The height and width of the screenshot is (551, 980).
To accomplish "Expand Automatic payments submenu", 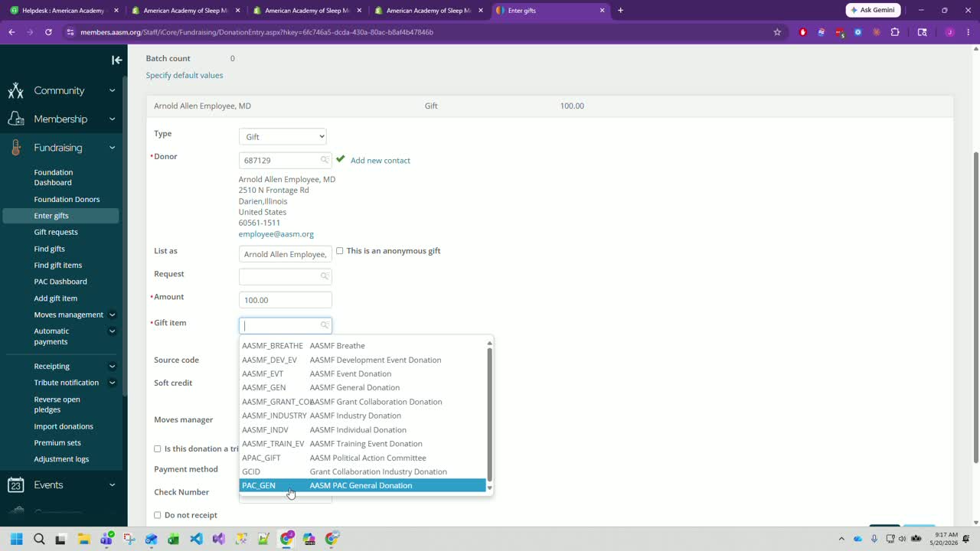I will click(112, 331).
